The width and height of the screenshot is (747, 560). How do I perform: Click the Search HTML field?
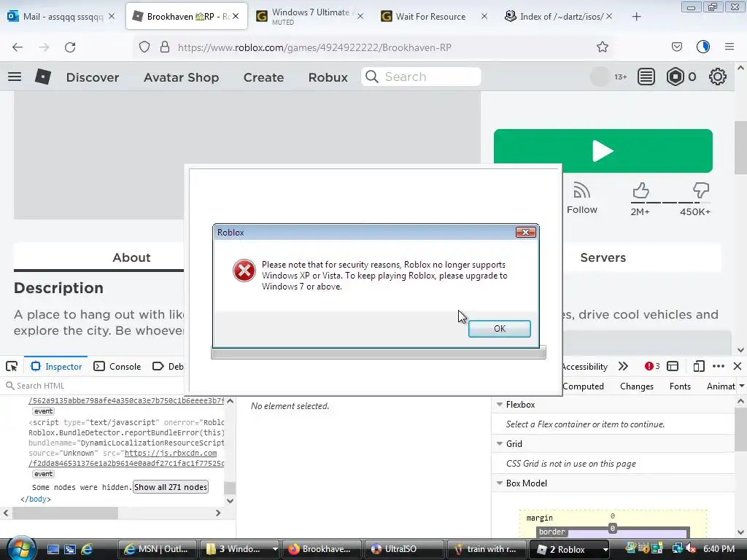pyautogui.click(x=94, y=386)
